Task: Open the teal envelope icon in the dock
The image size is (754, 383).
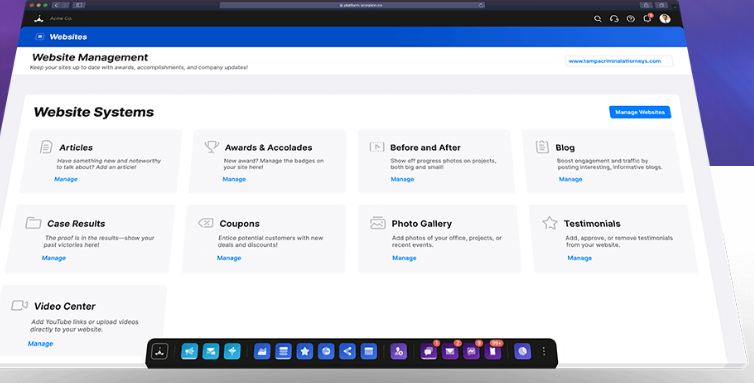Action: [x=211, y=352]
